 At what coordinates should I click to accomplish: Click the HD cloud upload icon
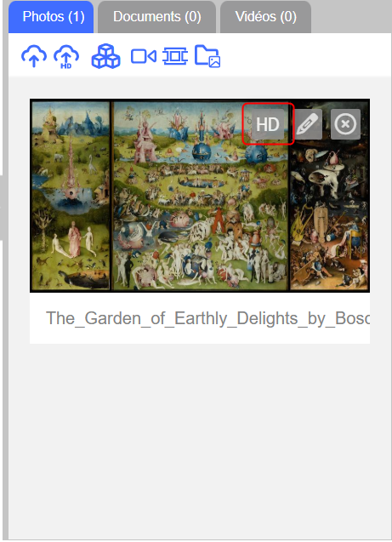point(66,56)
